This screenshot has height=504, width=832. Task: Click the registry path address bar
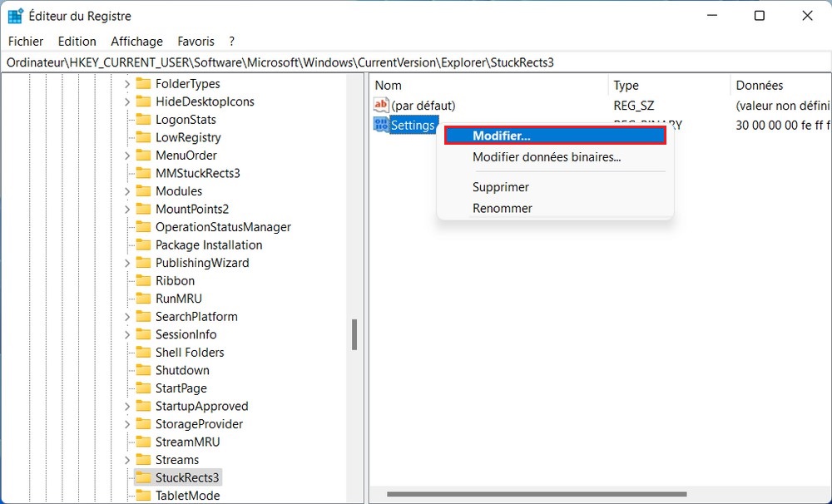pyautogui.click(x=416, y=62)
